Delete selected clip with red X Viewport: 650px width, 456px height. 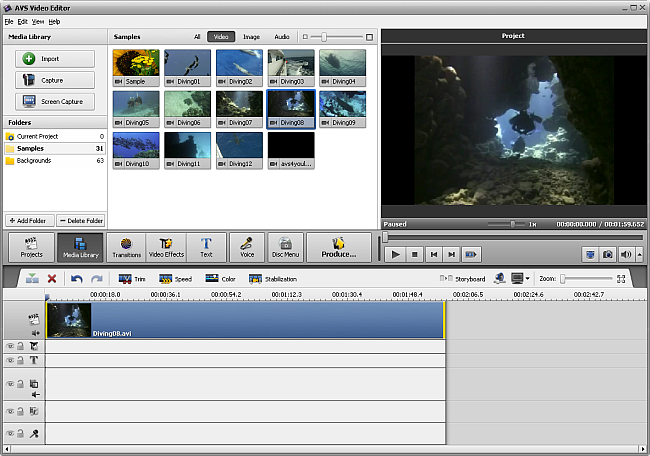point(52,279)
